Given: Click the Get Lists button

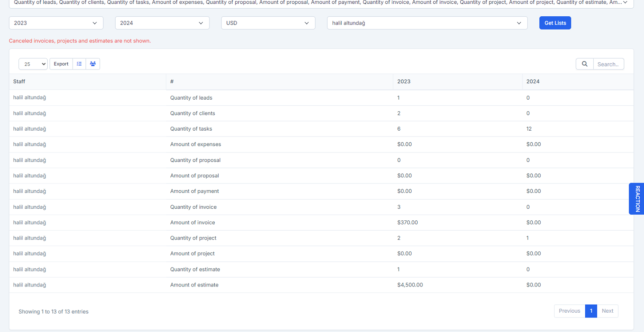Looking at the screenshot, I should point(555,23).
